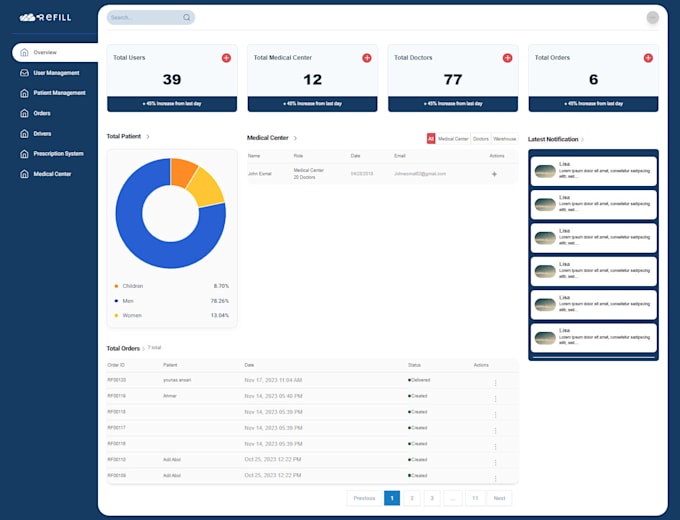Image resolution: width=680 pixels, height=520 pixels.
Task: Go to page 2 of orders
Action: (x=412, y=498)
